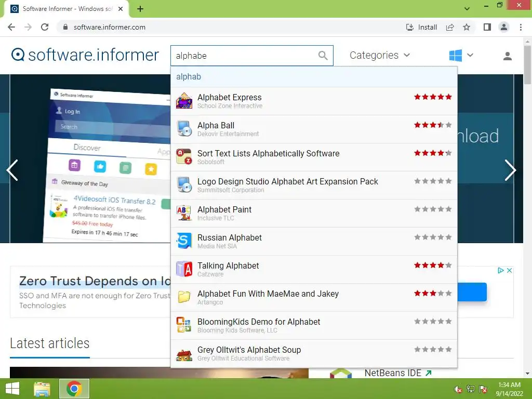
Task: Open the Alphabet Express train icon
Action: tap(184, 101)
